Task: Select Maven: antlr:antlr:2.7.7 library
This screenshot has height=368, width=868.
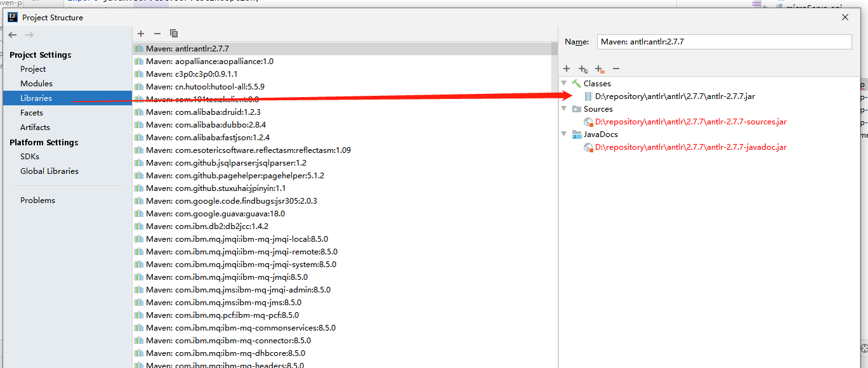Action: point(342,49)
